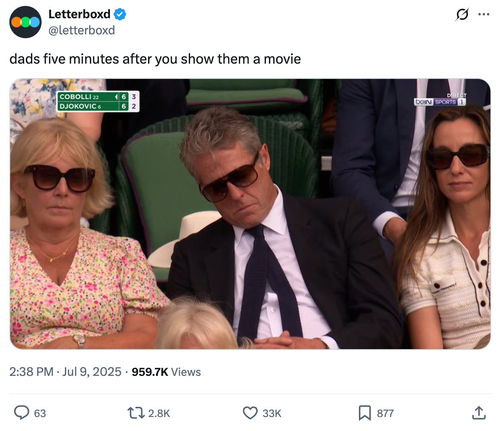Click the 2:38 PM Jul 9, 2025 timestamp
Screen dimensions: 504x431
point(65,372)
